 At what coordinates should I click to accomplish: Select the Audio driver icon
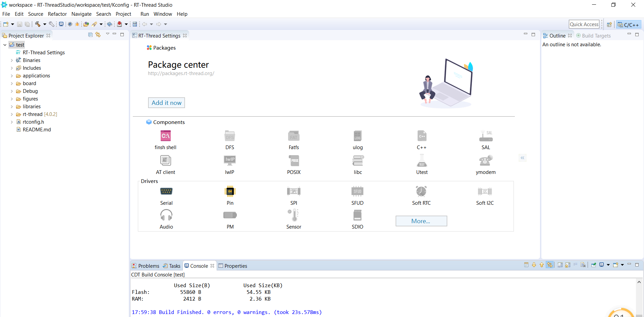166,215
